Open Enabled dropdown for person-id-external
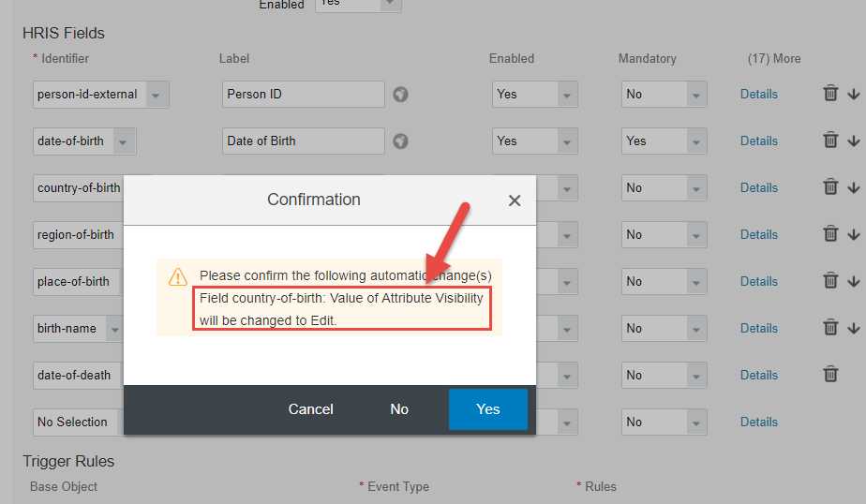This screenshot has height=504, width=866. click(x=534, y=95)
